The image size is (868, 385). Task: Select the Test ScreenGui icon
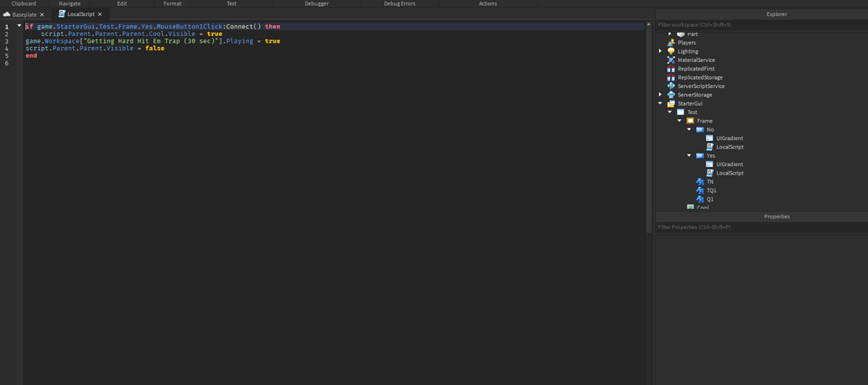[680, 112]
